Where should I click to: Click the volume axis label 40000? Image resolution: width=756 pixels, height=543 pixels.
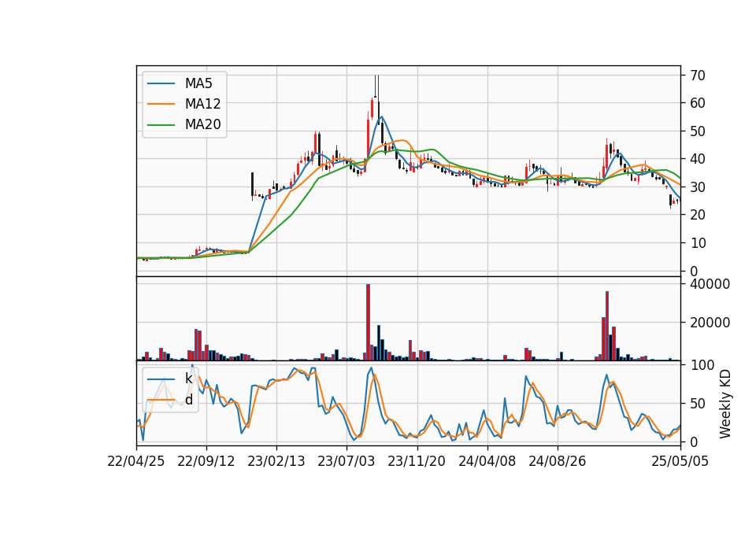click(710, 284)
